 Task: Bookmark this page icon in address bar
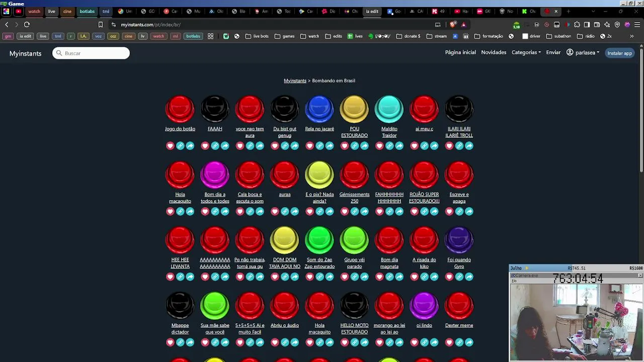point(101,25)
